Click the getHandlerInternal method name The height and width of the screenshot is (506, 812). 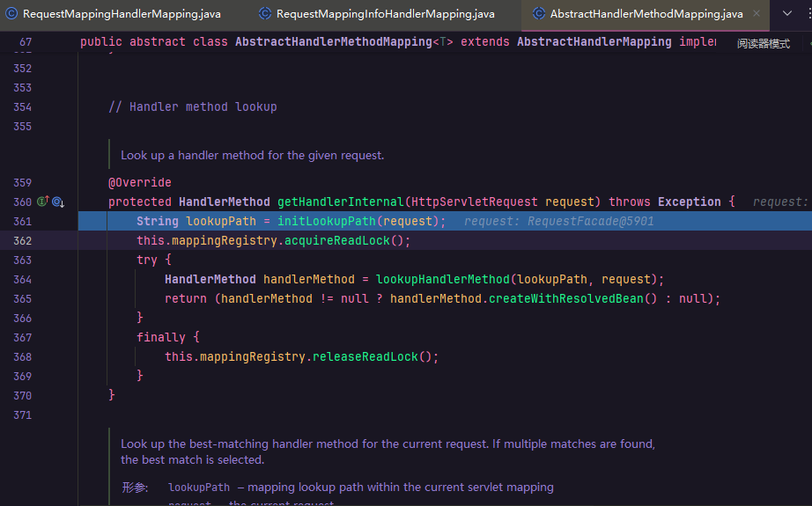(341, 202)
